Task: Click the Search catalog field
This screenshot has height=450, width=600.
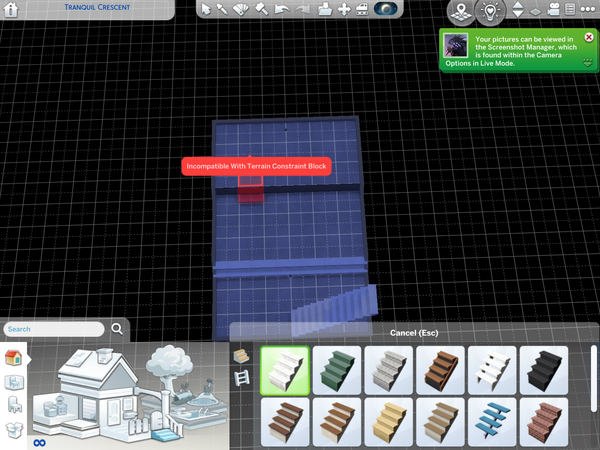Action: coord(54,329)
